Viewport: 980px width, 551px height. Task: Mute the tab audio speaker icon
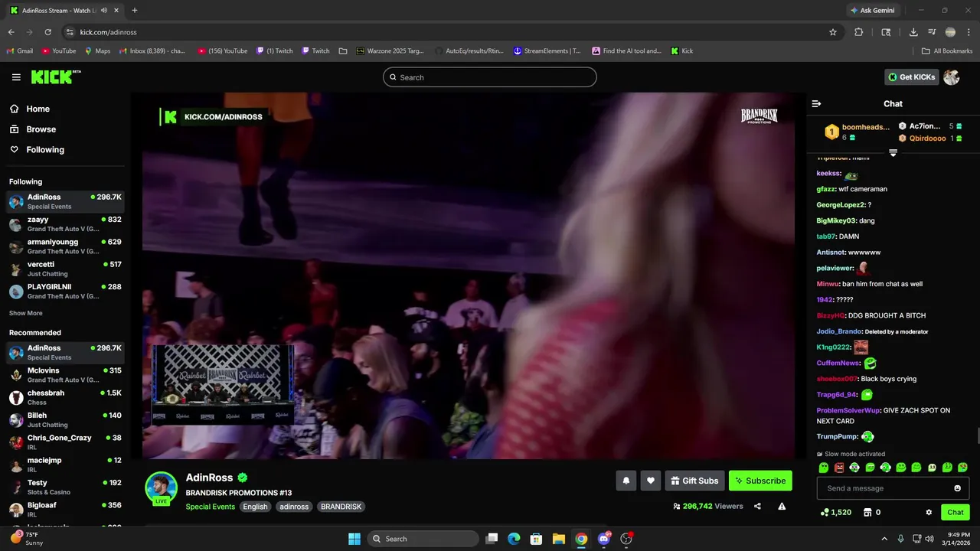104,11
